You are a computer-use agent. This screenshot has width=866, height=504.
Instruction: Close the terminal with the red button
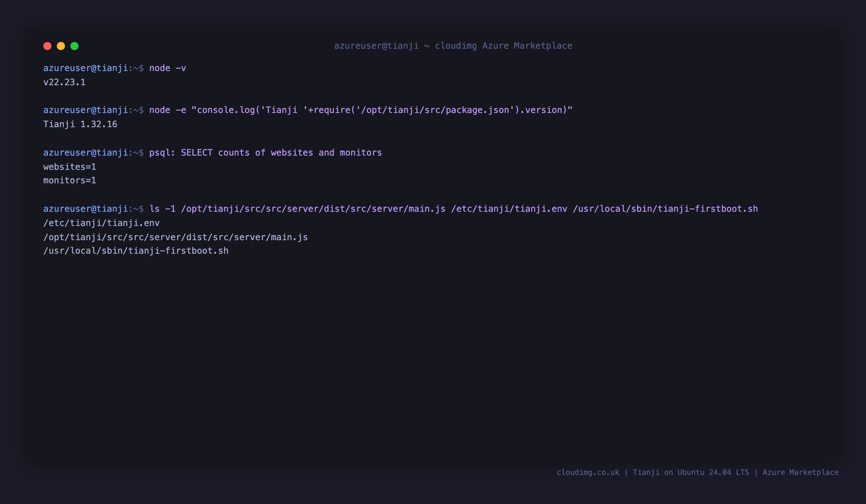[x=47, y=46]
